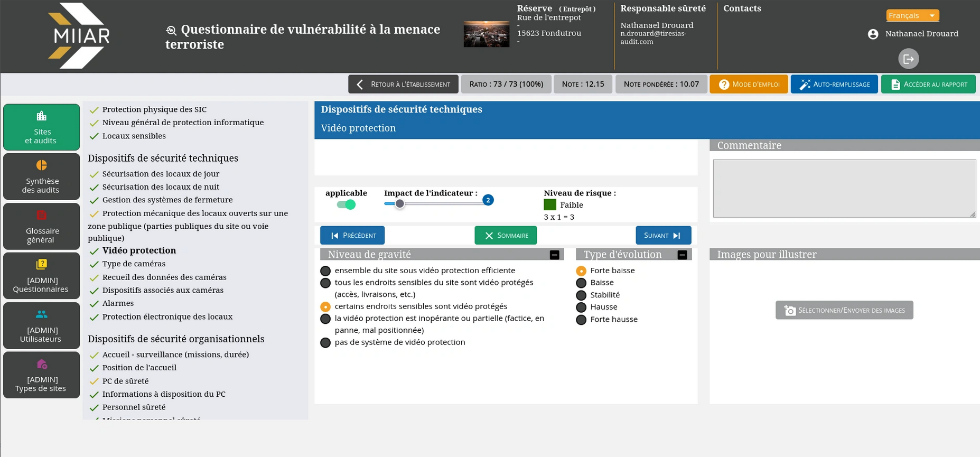The height and width of the screenshot is (457, 980).
Task: Click the MIIAR logo
Action: pyautogui.click(x=79, y=36)
